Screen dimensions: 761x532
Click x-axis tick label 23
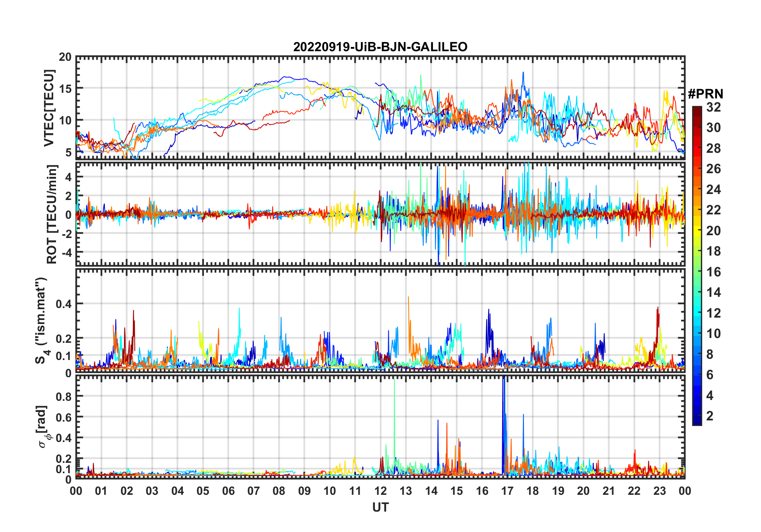(659, 491)
